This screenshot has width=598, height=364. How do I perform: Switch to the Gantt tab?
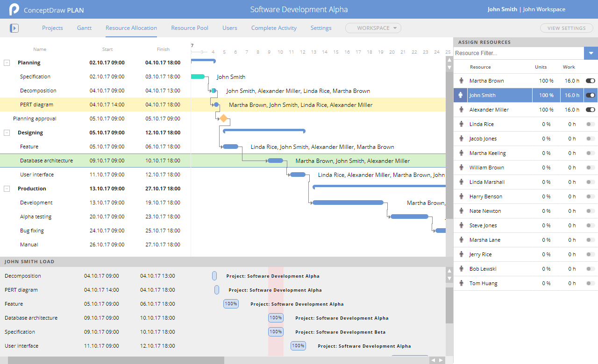84,28
